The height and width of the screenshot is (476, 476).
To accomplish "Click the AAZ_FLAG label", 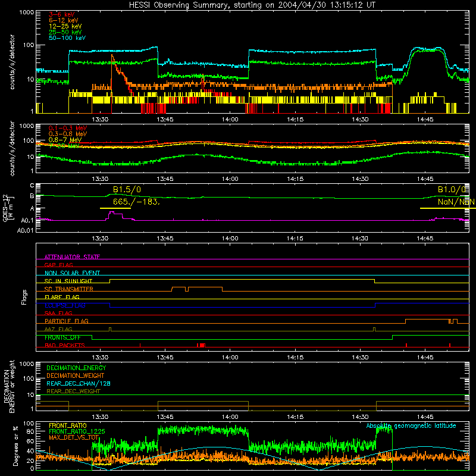I will tap(58, 330).
